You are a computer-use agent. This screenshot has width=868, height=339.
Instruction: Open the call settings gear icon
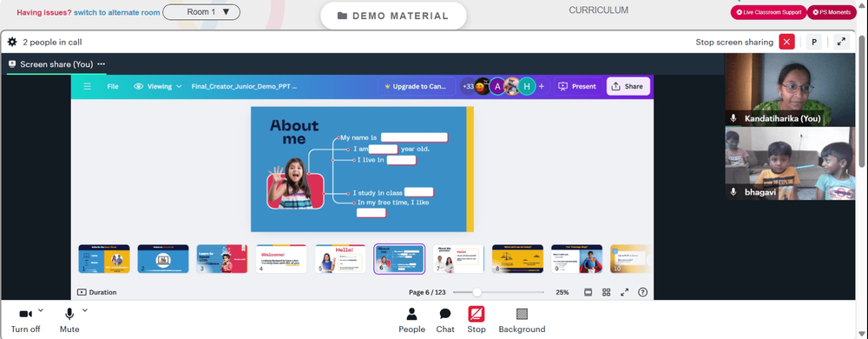click(x=12, y=42)
